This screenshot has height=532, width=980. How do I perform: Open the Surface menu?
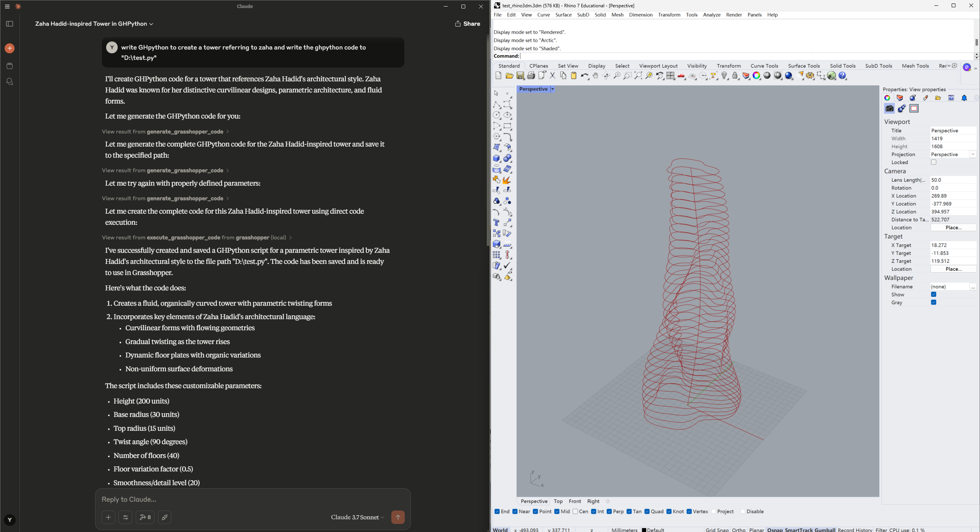click(563, 15)
